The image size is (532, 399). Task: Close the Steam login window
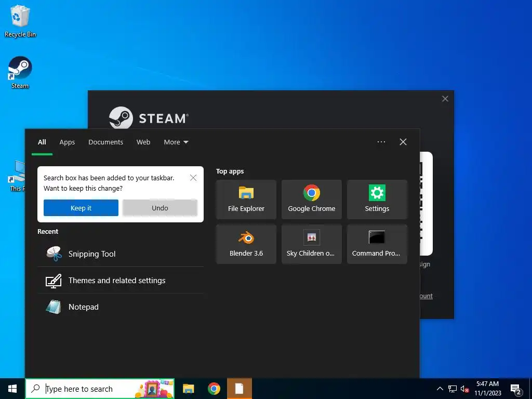445,99
